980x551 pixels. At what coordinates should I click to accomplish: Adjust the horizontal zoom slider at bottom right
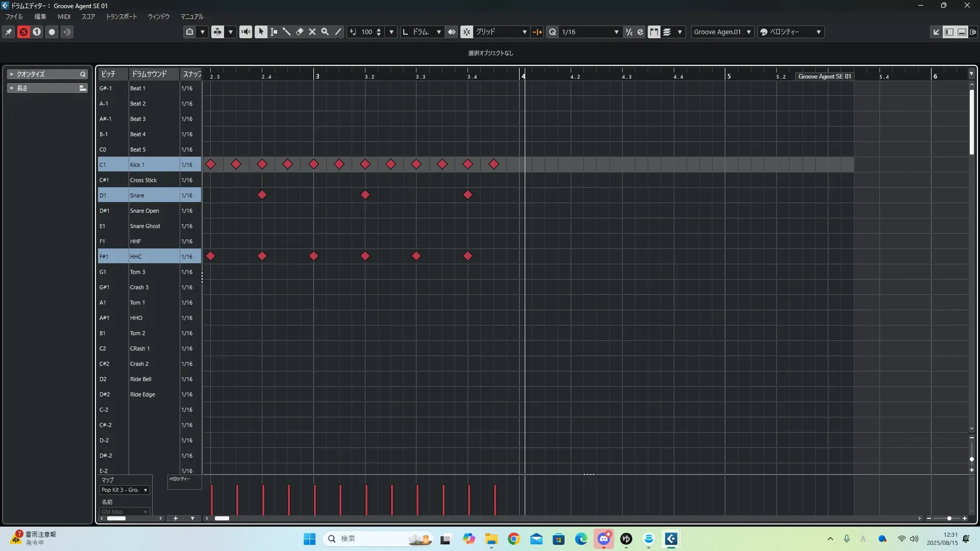949,518
